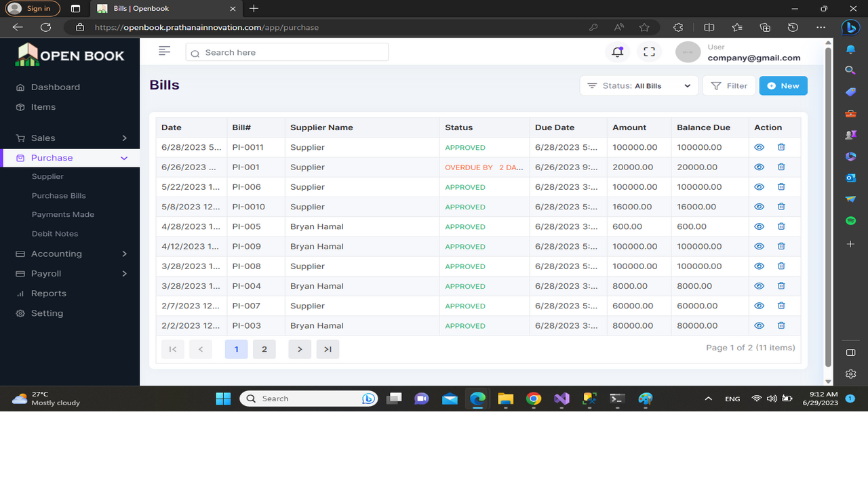Open the Filter panel for bills
The image size is (868, 488).
[x=729, y=85]
